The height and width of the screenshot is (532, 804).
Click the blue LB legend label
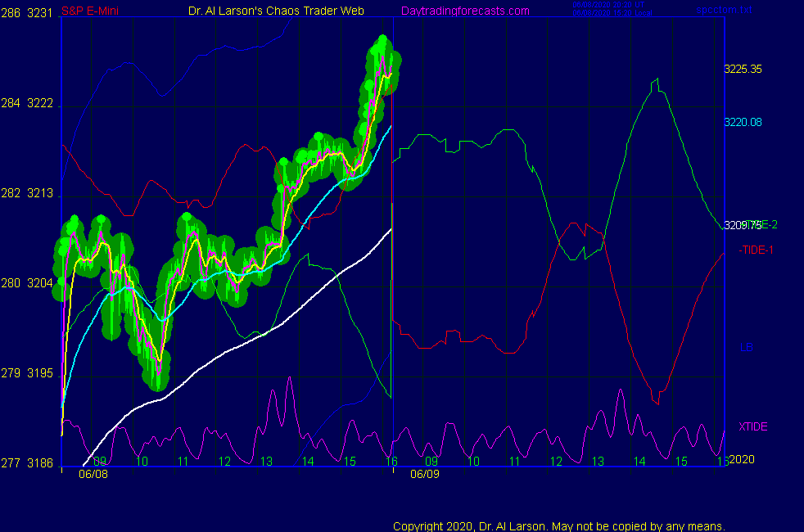click(746, 348)
